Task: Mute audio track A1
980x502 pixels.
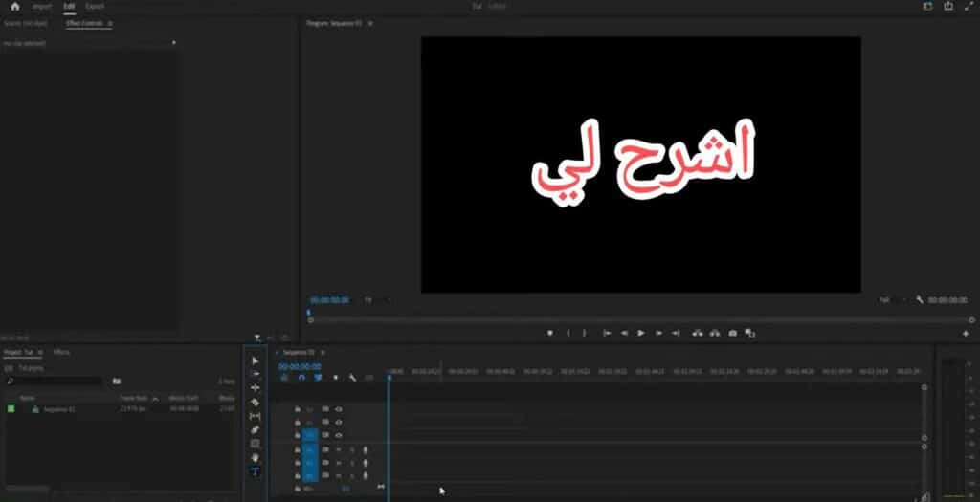Action: (339, 449)
